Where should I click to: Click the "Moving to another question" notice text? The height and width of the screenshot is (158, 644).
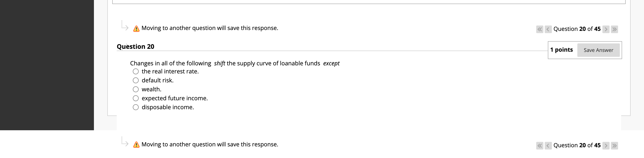210,28
